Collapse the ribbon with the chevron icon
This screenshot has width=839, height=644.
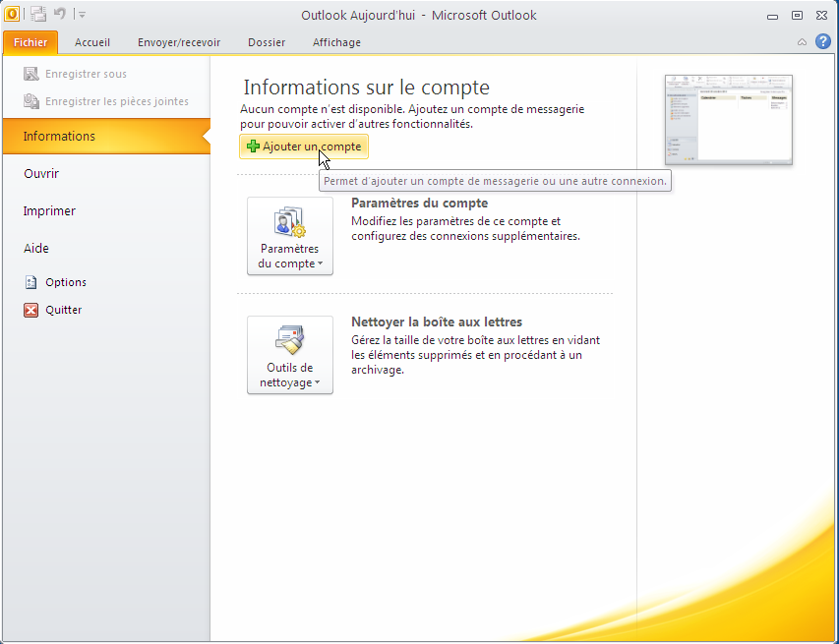[x=802, y=42]
